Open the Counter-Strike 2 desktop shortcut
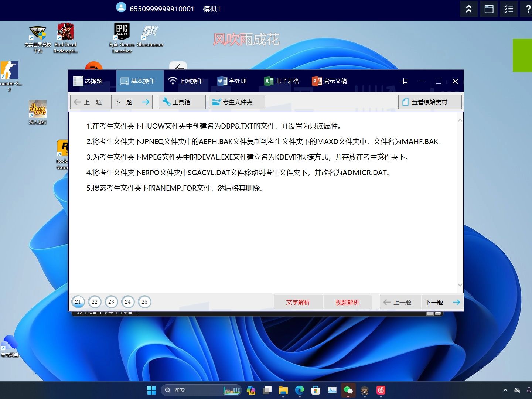Viewport: 532px width, 399px height. (10, 76)
